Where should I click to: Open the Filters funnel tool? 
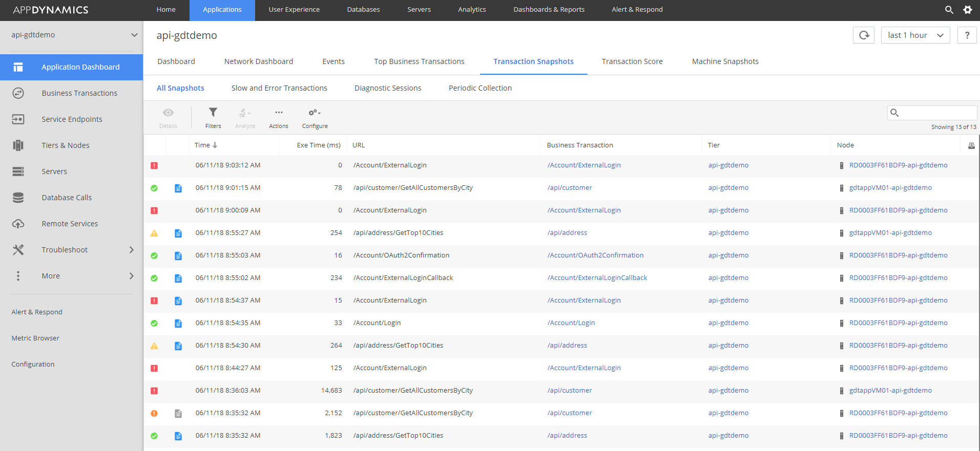[x=213, y=112]
